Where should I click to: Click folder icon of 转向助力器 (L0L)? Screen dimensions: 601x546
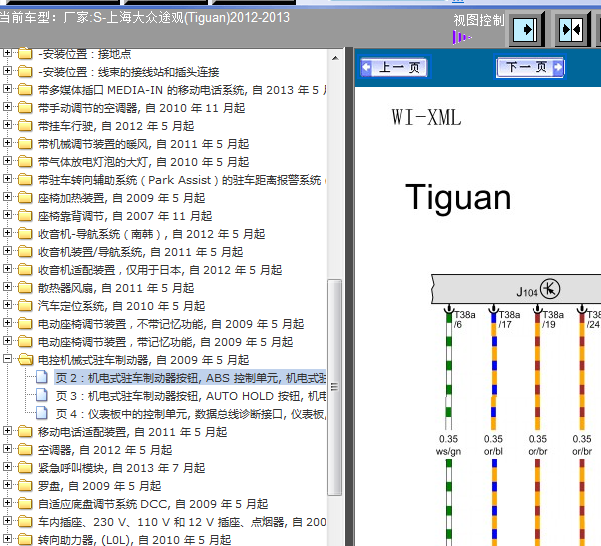pos(25,540)
